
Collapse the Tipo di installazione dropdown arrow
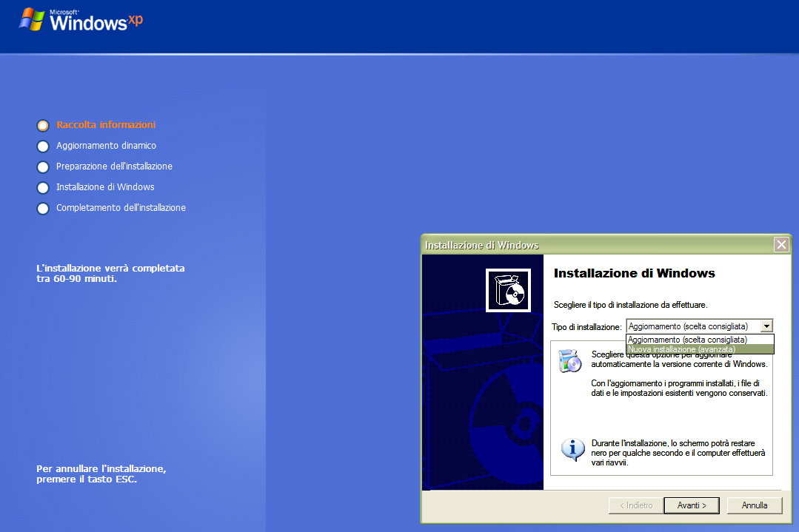(x=766, y=326)
